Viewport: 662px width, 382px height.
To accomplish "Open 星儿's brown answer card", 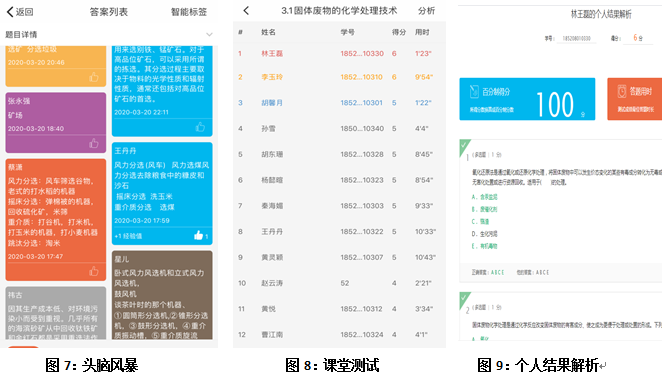I will click(x=162, y=295).
